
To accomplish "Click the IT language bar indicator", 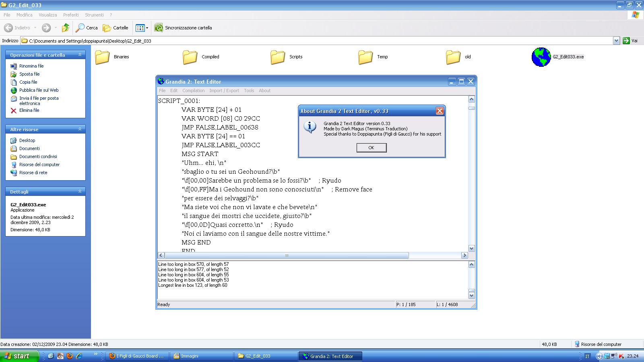I will [x=587, y=356].
